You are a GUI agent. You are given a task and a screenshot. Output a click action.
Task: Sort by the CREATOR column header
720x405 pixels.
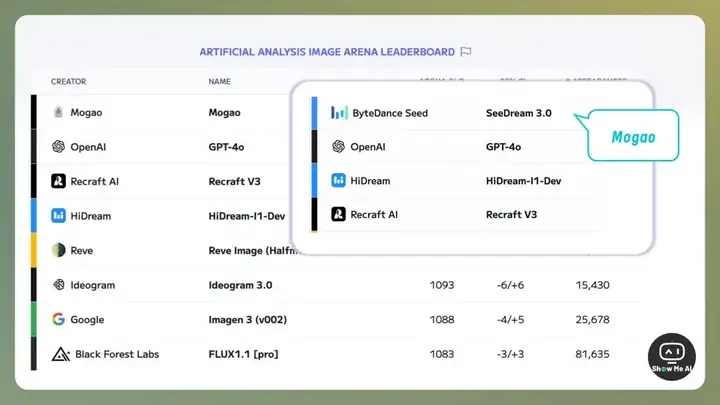pos(68,81)
